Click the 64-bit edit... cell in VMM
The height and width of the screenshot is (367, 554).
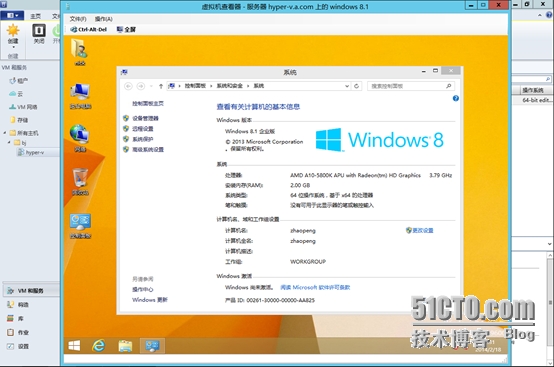point(536,101)
